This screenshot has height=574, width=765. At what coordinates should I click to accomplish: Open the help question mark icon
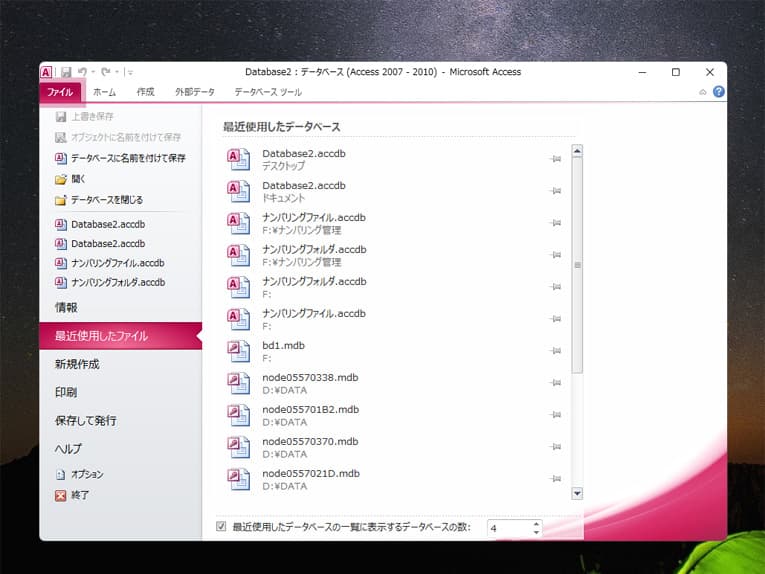[718, 92]
